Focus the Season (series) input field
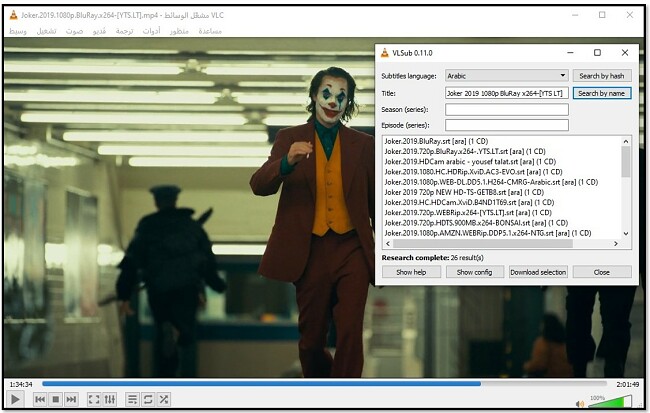 click(x=507, y=109)
